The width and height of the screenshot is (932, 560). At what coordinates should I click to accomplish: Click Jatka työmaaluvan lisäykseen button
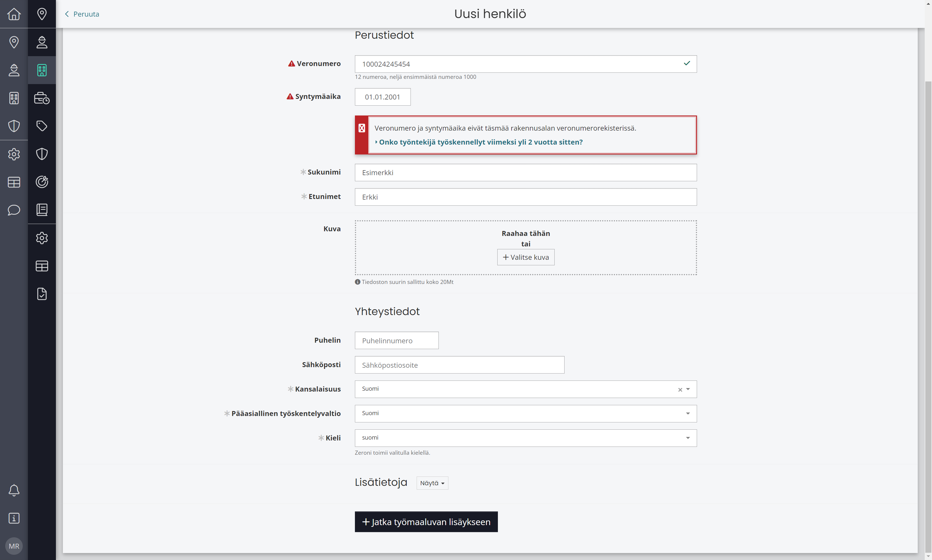pyautogui.click(x=426, y=522)
